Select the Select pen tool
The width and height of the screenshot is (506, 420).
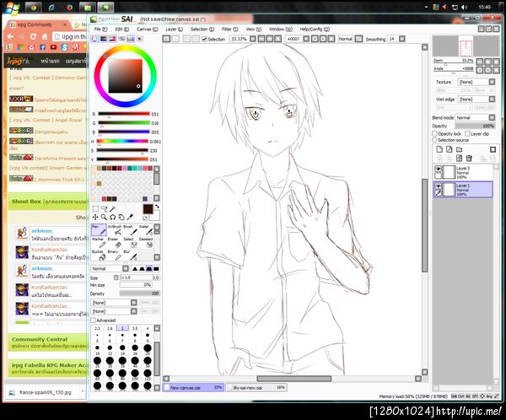[131, 243]
